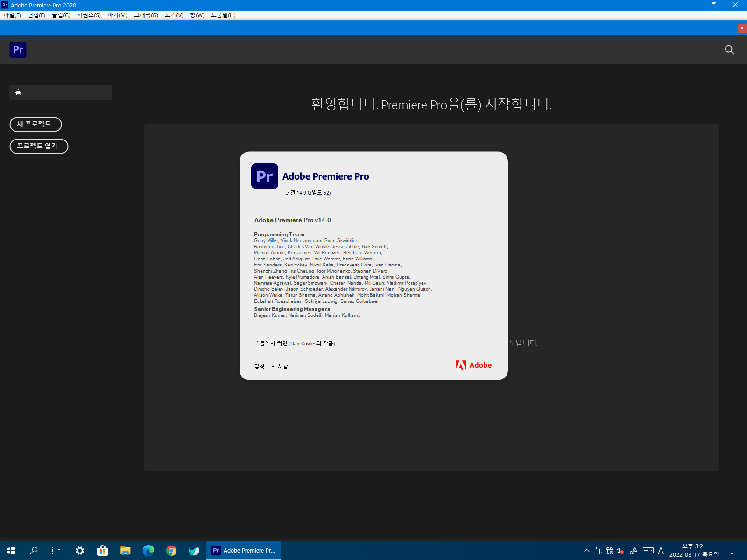The height and width of the screenshot is (560, 747).
Task: Click the Adobe Premiere Pro v14.0 heading
Action: click(292, 220)
